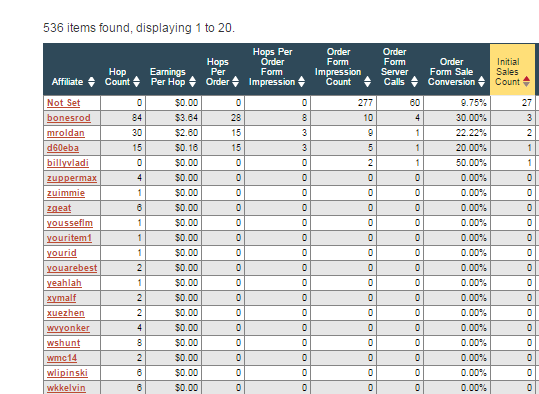Open the bonesrod affiliate link
This screenshot has width=539, height=394.
69,118
